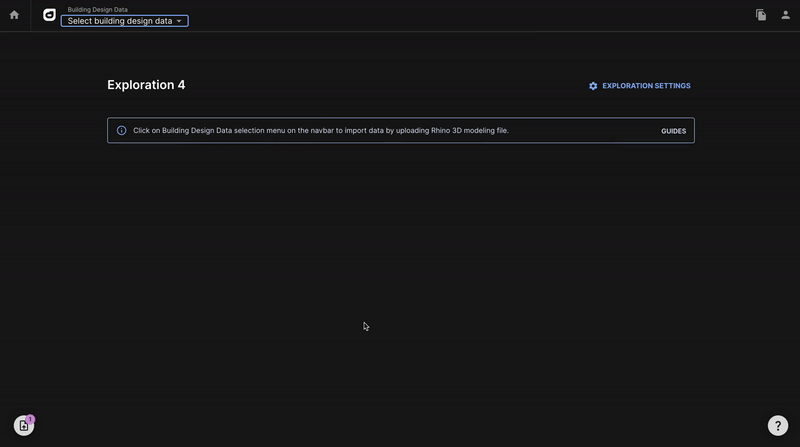Open the GUIDES link in banner

click(673, 131)
